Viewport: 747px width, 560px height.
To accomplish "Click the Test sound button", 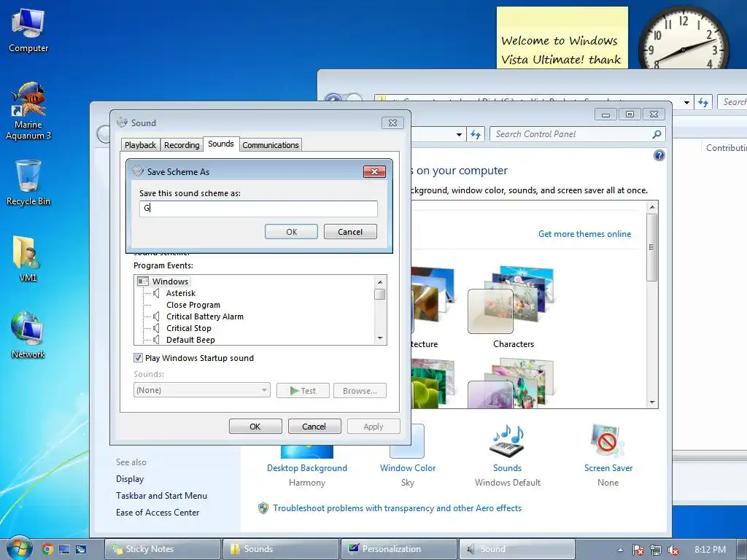I will click(x=303, y=391).
